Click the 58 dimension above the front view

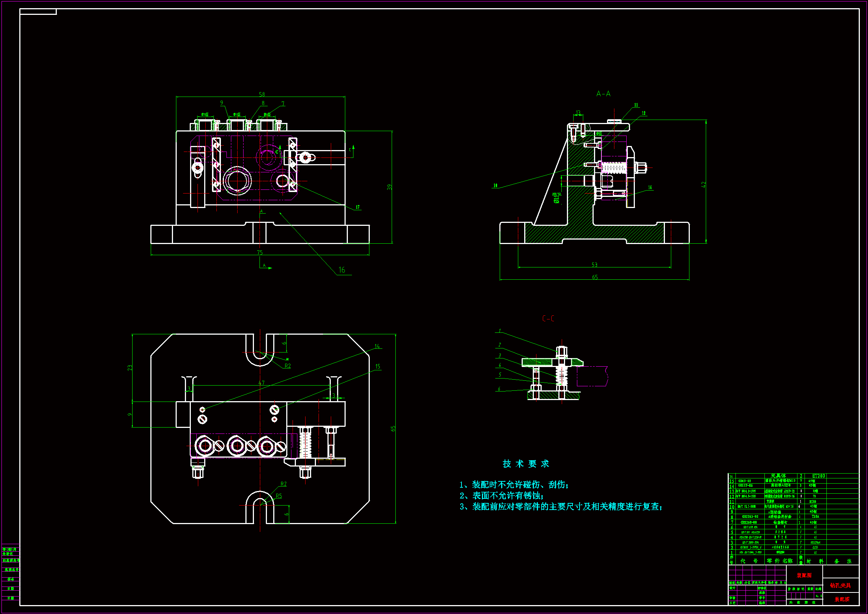coord(262,94)
